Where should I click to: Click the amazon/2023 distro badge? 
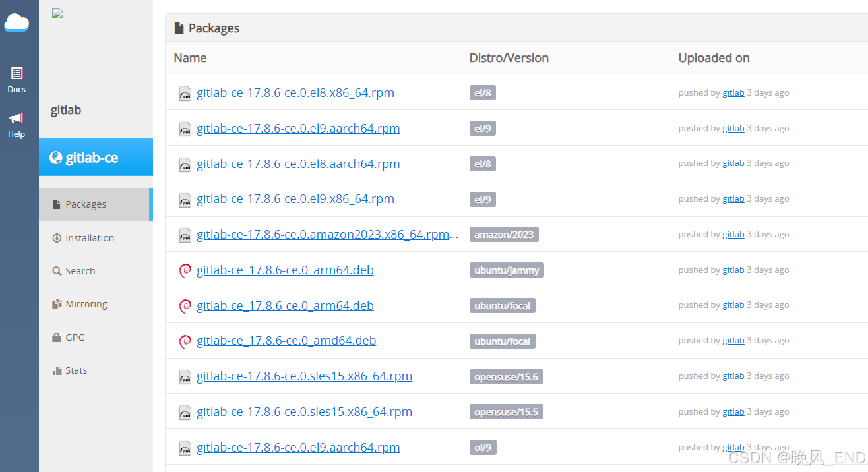pos(504,235)
